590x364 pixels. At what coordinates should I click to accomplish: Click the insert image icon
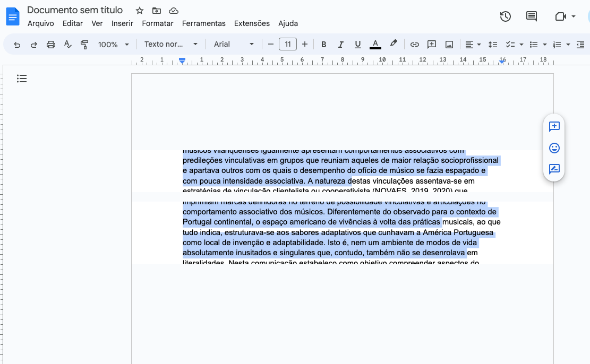(449, 45)
